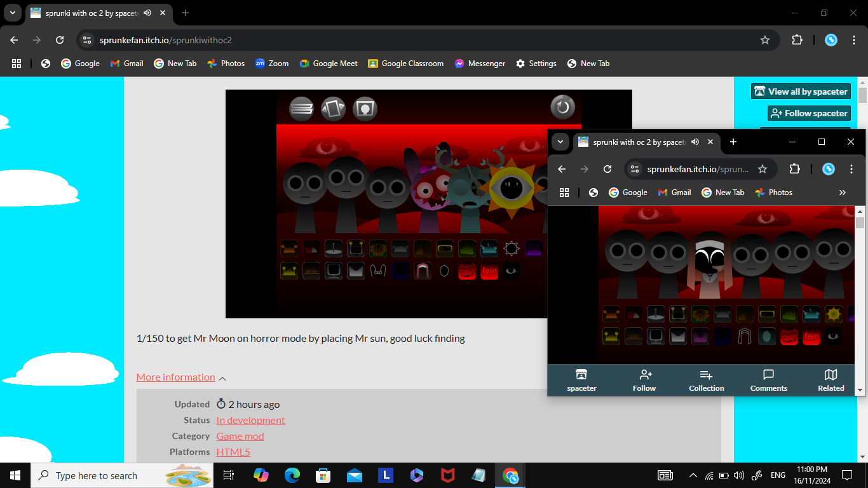Pick the red arch sound icon in main window game
The height and width of the screenshot is (488, 868).
[423, 271]
